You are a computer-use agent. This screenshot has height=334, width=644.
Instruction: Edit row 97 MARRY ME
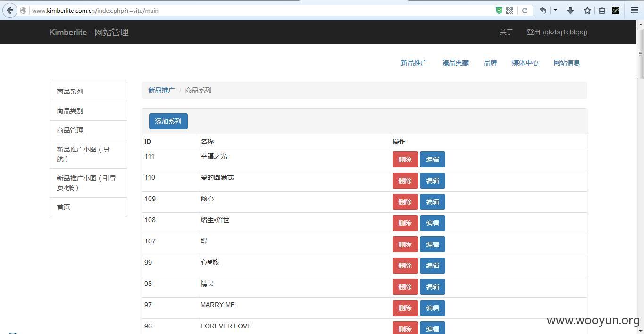433,308
